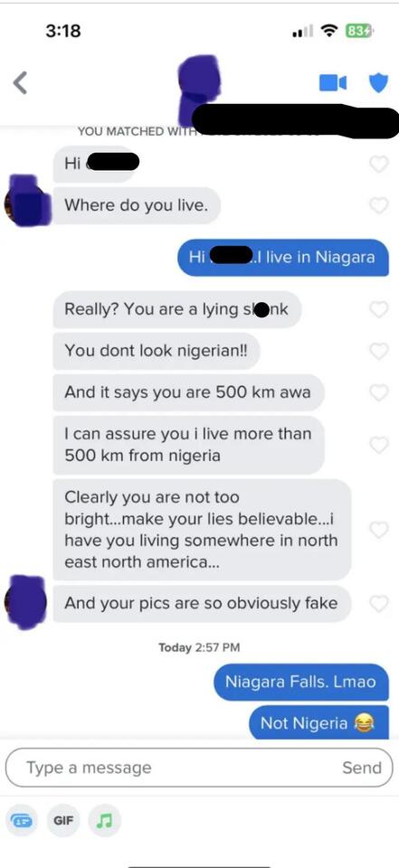
Task: Heart the "You dont look nigerian!!" message
Action: tap(379, 351)
